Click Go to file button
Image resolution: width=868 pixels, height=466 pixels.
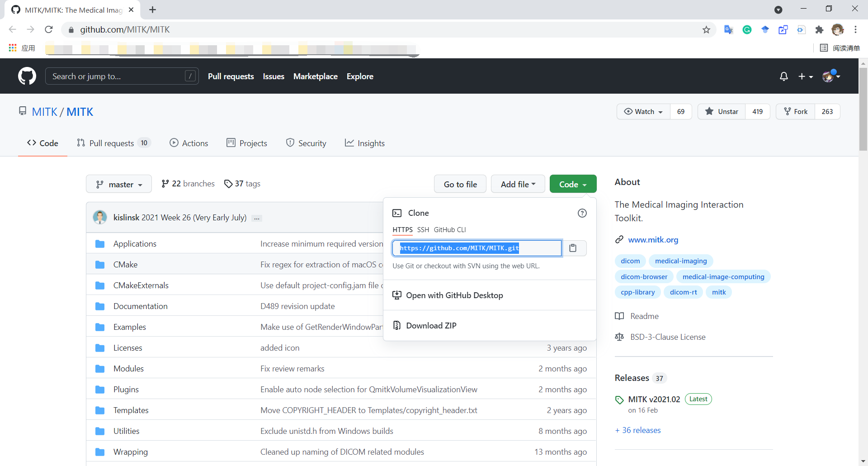[460, 184]
